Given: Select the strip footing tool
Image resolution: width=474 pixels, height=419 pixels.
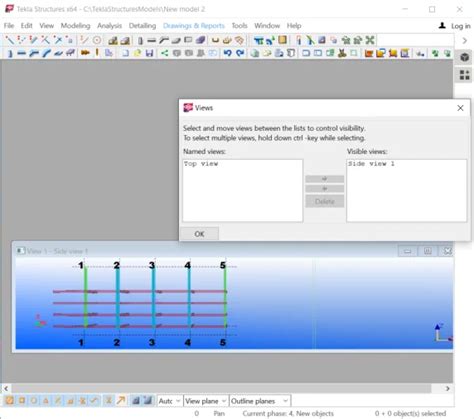Looking at the screenshot, I should [125, 40].
